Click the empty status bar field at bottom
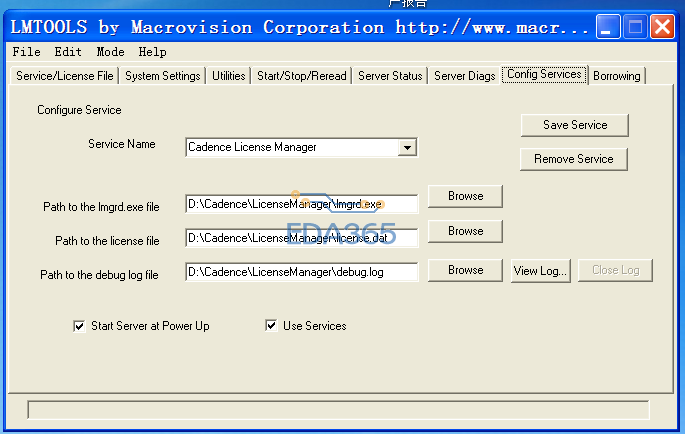This screenshot has width=685, height=434. pos(338,410)
